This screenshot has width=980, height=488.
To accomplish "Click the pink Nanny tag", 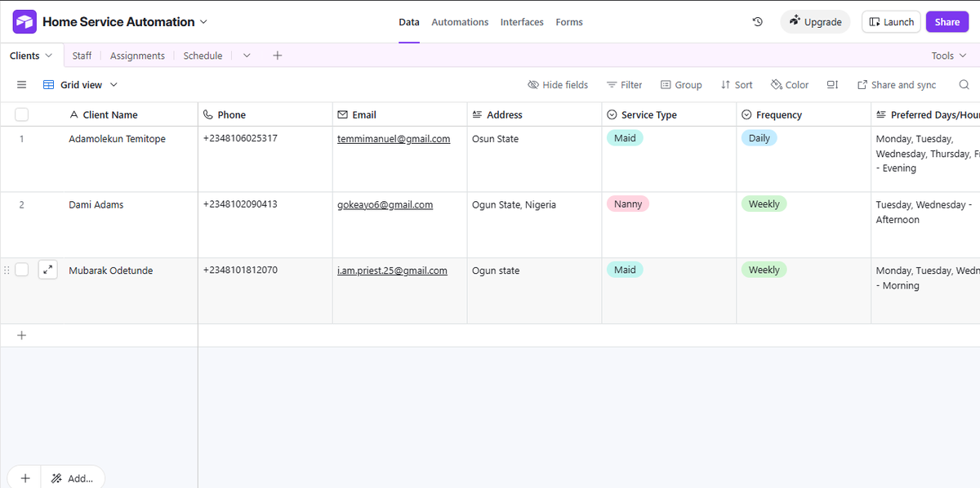I will tap(628, 204).
